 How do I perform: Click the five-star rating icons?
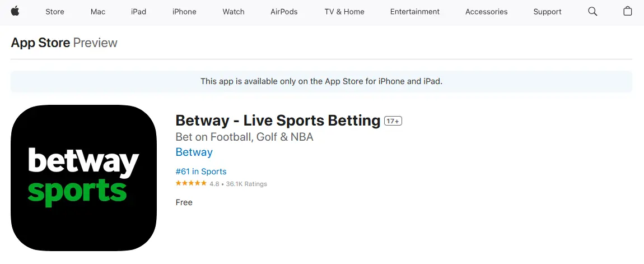tap(191, 184)
